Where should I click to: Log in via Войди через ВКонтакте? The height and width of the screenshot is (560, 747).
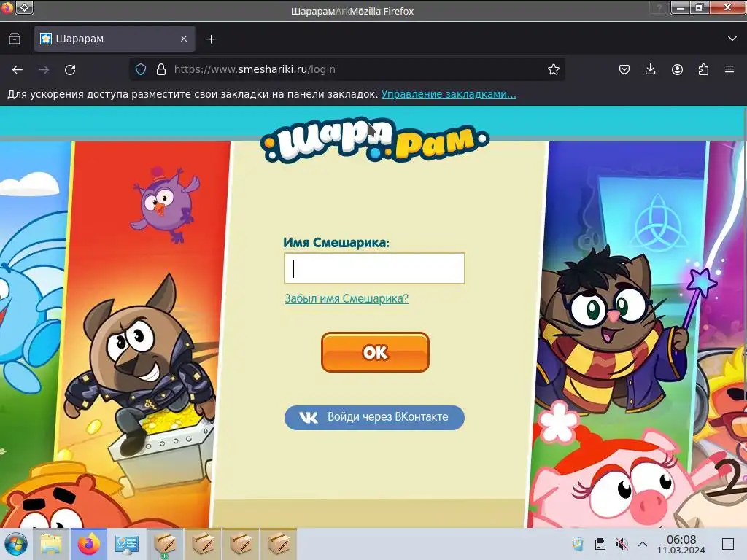(374, 418)
